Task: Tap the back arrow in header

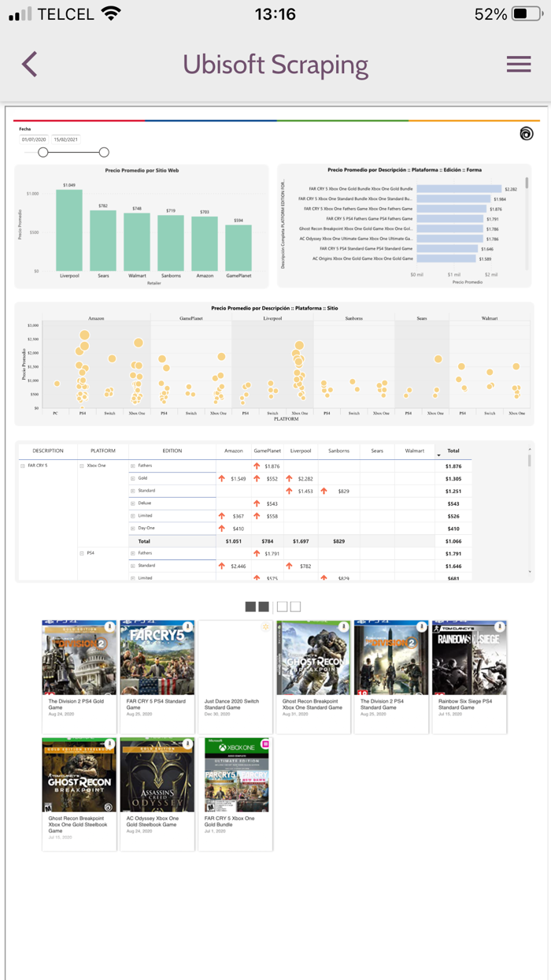Action: (30, 64)
